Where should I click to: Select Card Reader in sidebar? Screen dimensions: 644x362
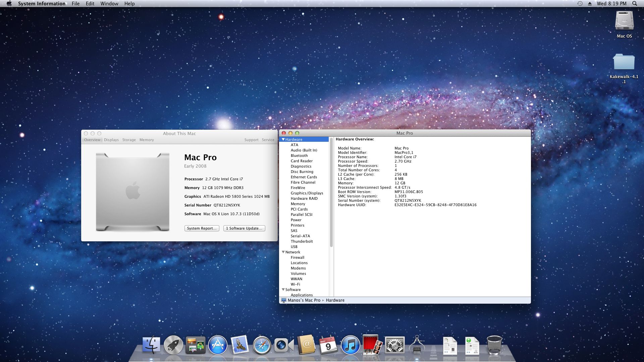(302, 161)
